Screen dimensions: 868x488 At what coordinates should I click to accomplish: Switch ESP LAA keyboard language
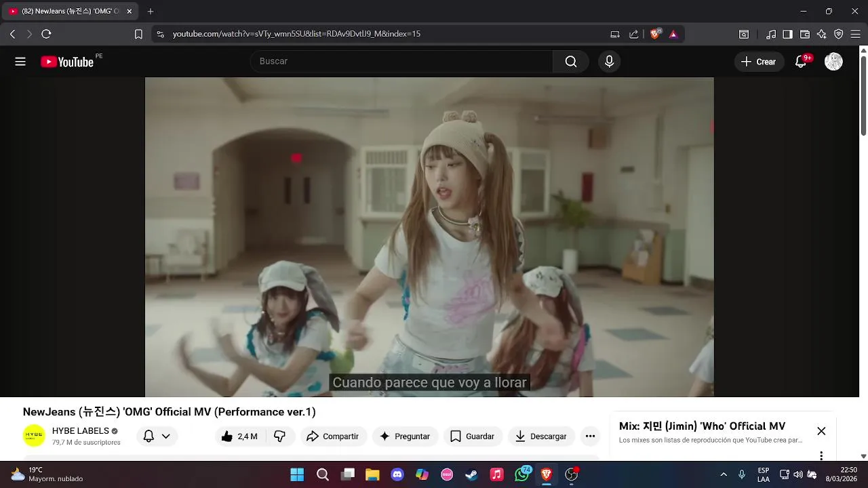(x=764, y=474)
